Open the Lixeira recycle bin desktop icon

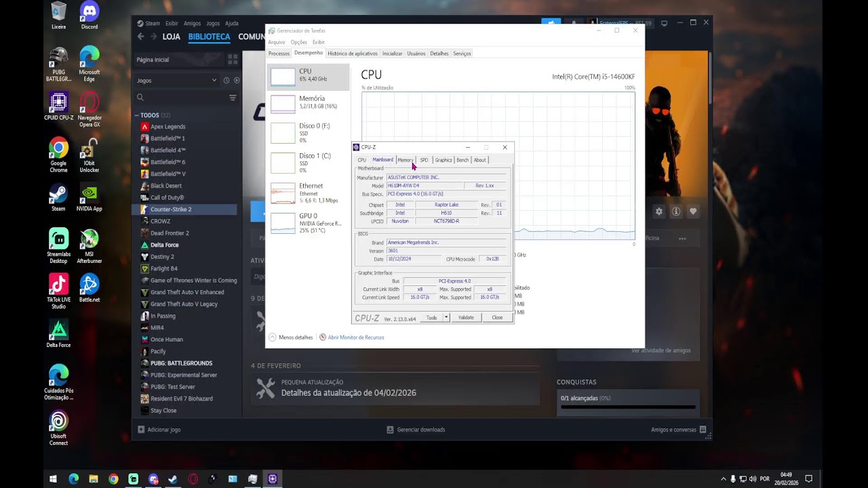pyautogui.click(x=58, y=16)
